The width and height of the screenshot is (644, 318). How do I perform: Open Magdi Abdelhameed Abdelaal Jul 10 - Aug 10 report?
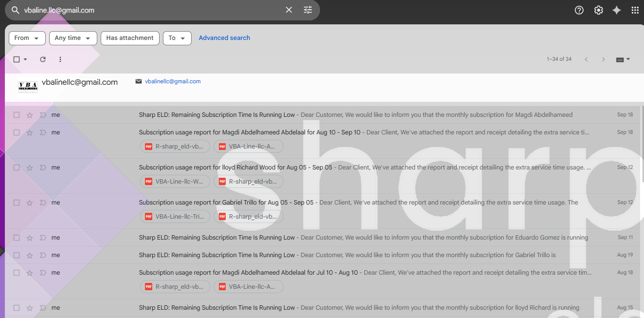pos(322,281)
